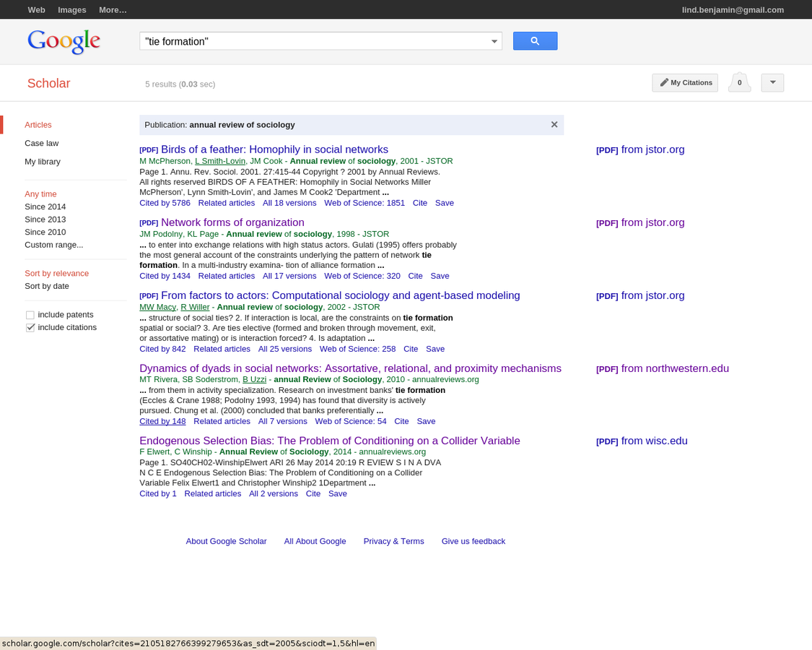This screenshot has height=650, width=812.
Task: Open author profile MW Macy
Action: click(x=157, y=308)
